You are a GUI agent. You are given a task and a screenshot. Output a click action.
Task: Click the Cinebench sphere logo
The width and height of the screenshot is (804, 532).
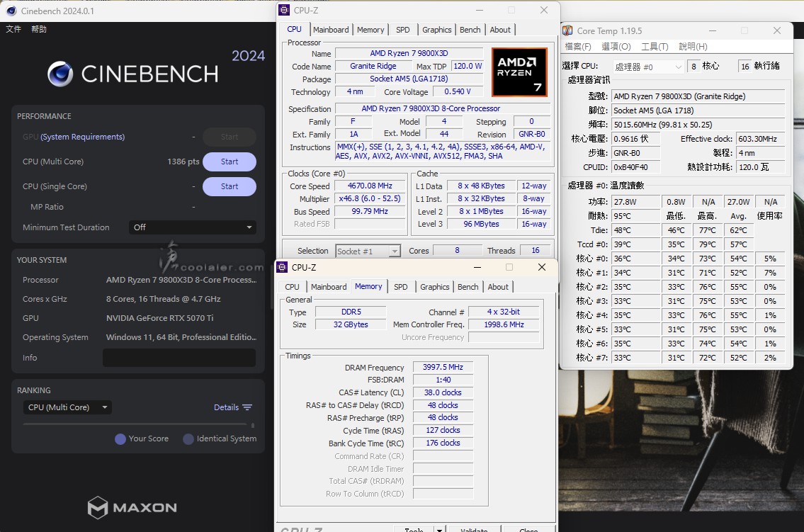[60, 74]
